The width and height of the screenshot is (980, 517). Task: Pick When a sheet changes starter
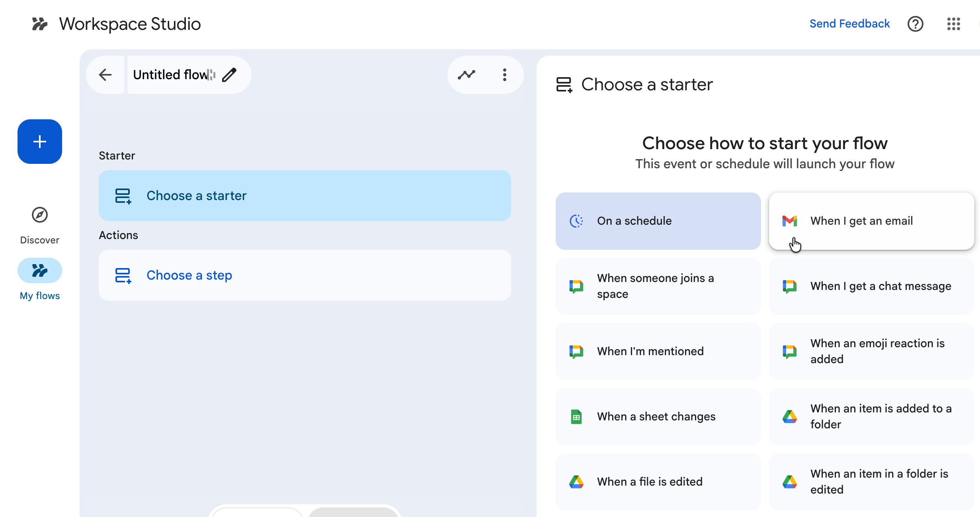pyautogui.click(x=658, y=417)
